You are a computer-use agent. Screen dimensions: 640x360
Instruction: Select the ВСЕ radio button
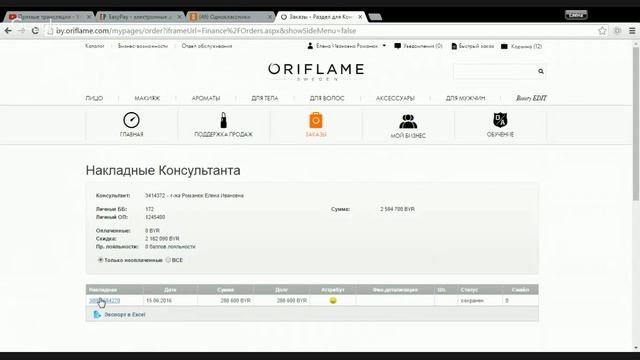[x=168, y=260]
